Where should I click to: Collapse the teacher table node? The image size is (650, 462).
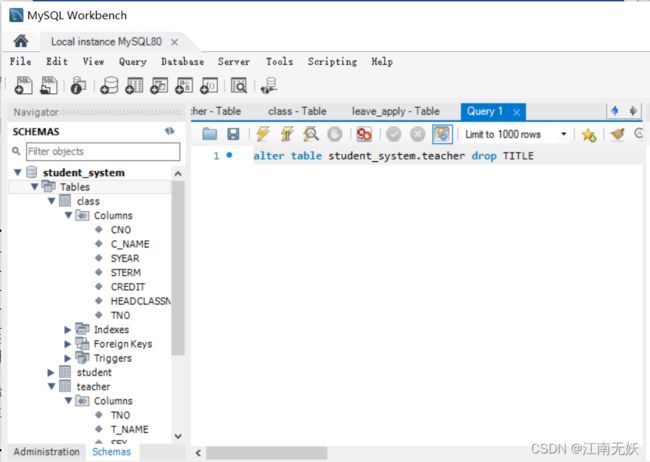point(52,387)
